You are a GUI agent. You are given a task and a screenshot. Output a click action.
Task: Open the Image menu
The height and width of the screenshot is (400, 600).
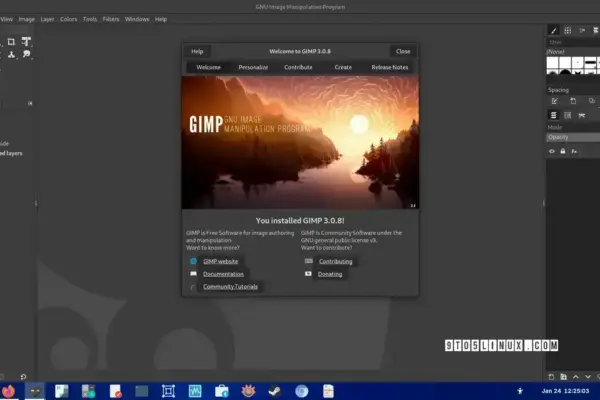tap(26, 19)
